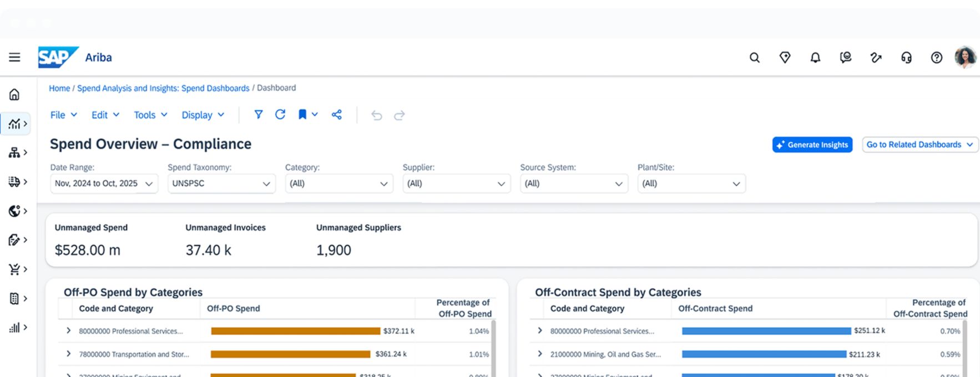Open the headset support icon
The height and width of the screenshot is (377, 980).
pos(906,58)
